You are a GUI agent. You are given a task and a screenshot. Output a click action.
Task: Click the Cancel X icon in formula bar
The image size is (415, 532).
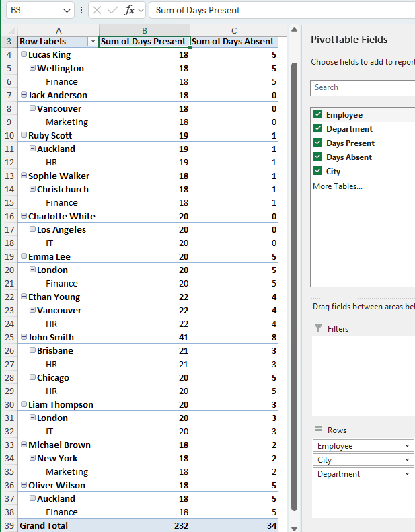96,11
